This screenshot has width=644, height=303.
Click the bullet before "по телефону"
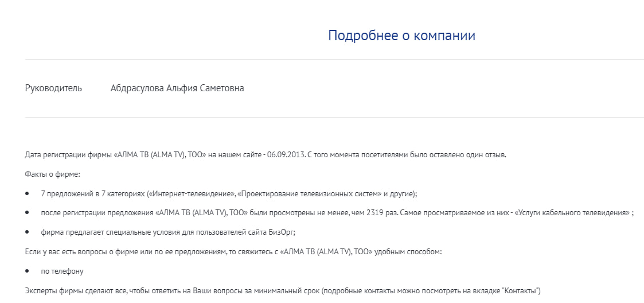click(28, 271)
